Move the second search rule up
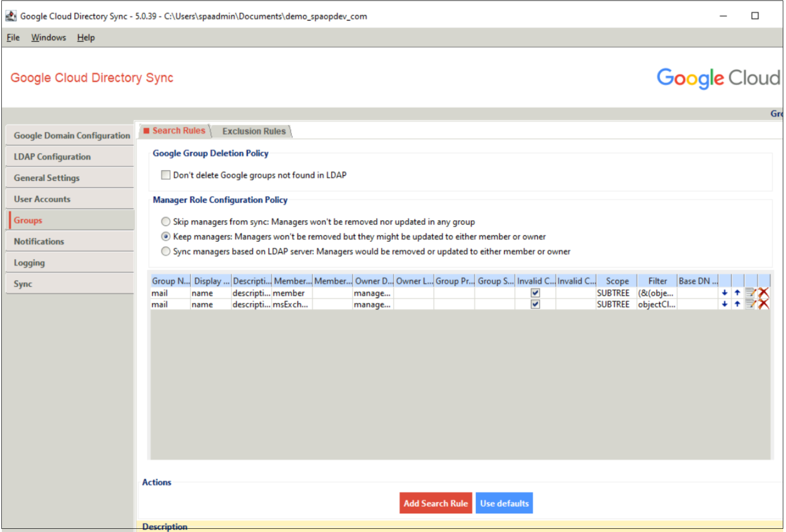The image size is (786, 532). pyautogui.click(x=737, y=304)
